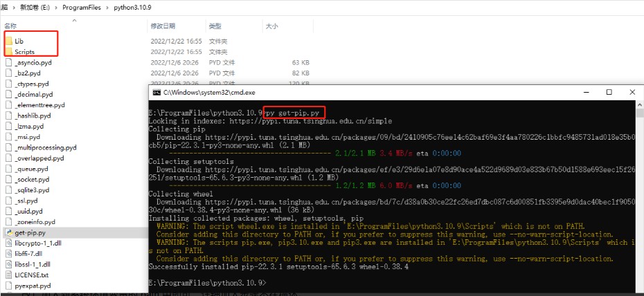Sort files by 修改日期 column header

(x=162, y=26)
